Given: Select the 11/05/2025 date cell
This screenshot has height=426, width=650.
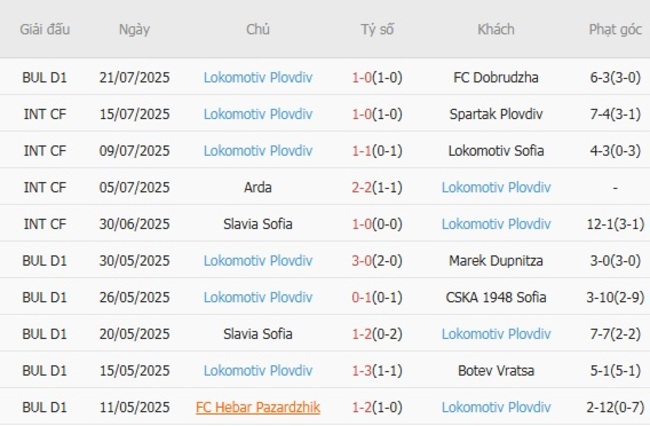Looking at the screenshot, I should pos(134,407).
